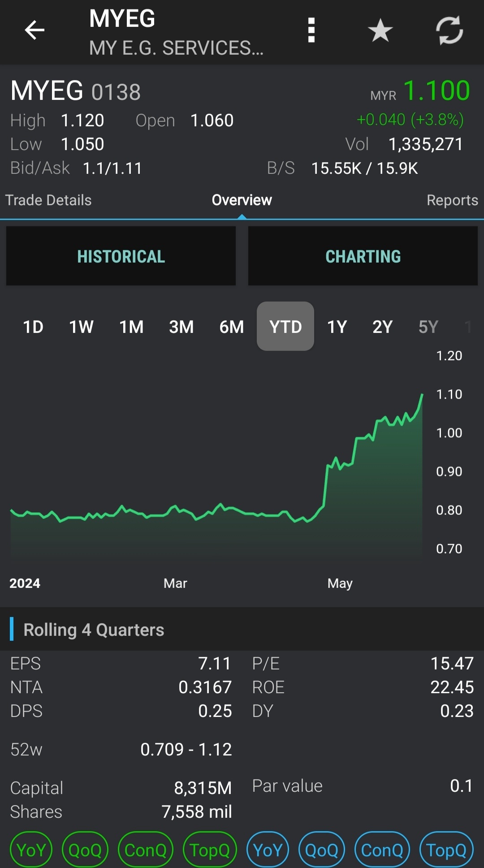Switch to the Reports tab
The image size is (484, 868).
(x=452, y=200)
